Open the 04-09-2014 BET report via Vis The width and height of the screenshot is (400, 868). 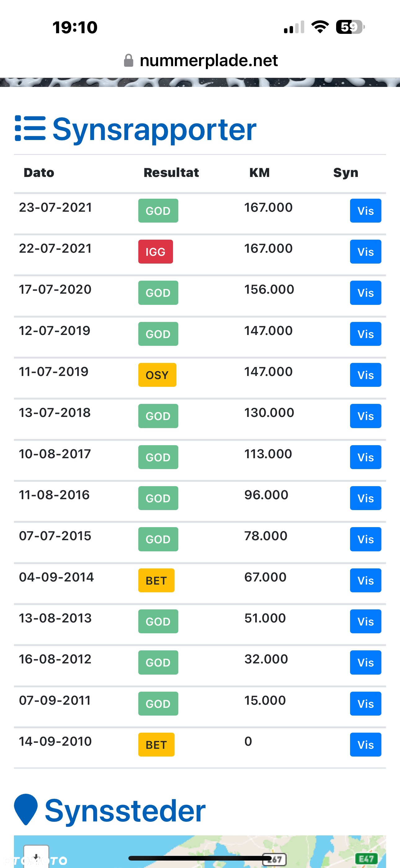pyautogui.click(x=366, y=580)
